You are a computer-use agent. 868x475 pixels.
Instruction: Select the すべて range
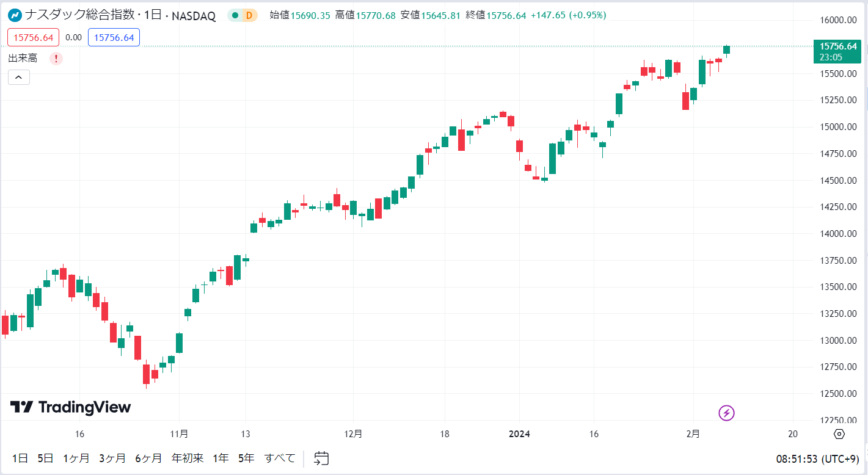[x=280, y=458]
